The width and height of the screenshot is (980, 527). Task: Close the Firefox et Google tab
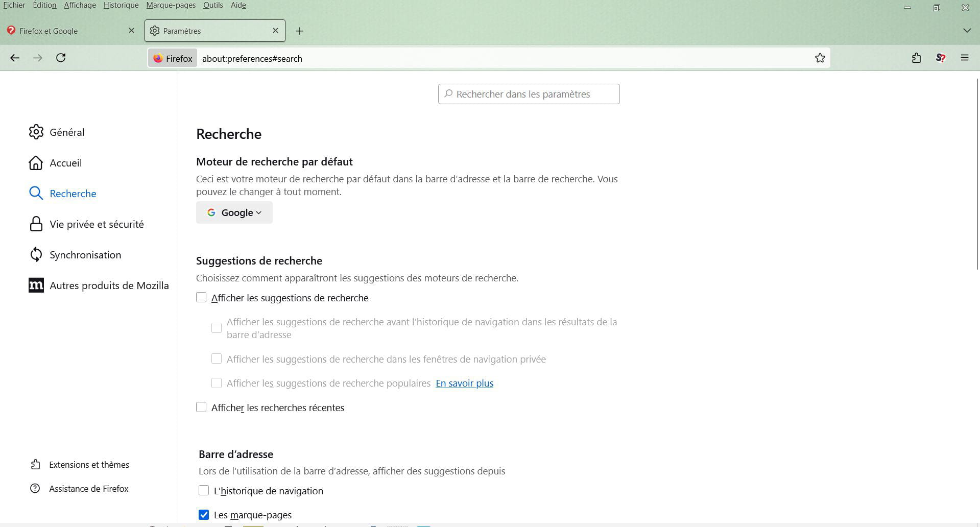click(131, 31)
